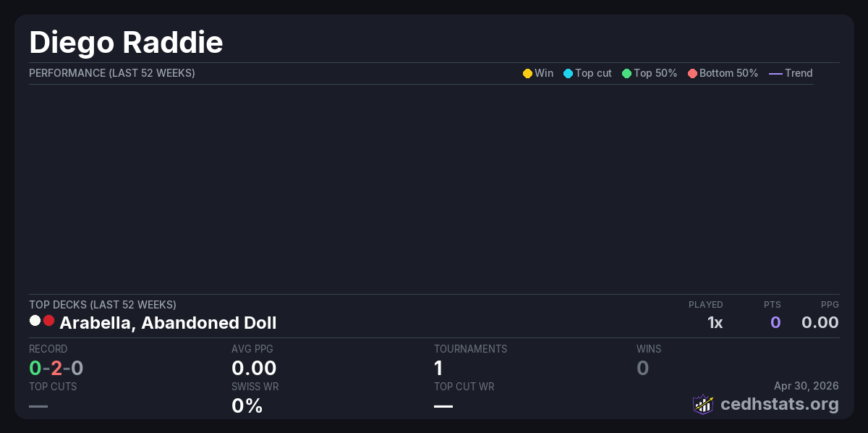Image resolution: width=868 pixels, height=433 pixels.
Task: Click the red mana color dot
Action: click(x=48, y=321)
